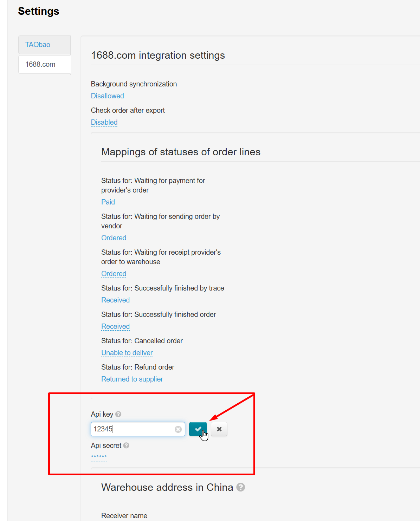This screenshot has height=521, width=420.
Task: Confirm the Api key with the checkmark button
Action: (x=198, y=429)
